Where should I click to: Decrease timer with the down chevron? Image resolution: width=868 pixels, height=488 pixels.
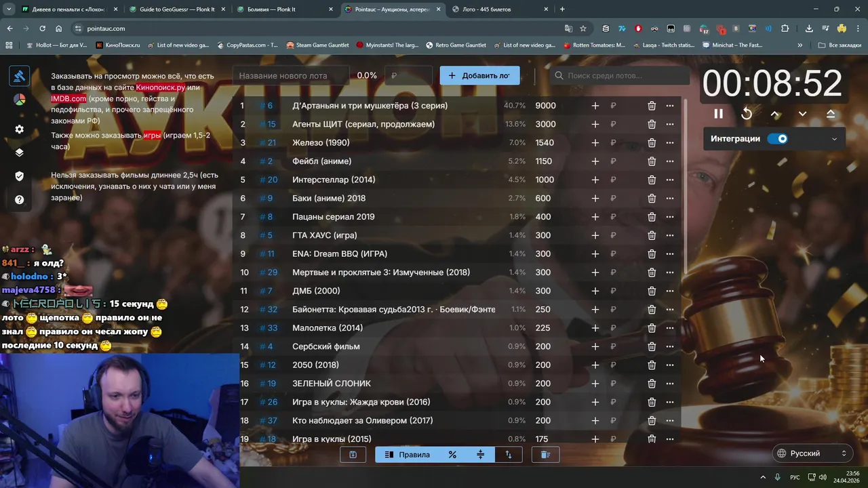pos(802,114)
